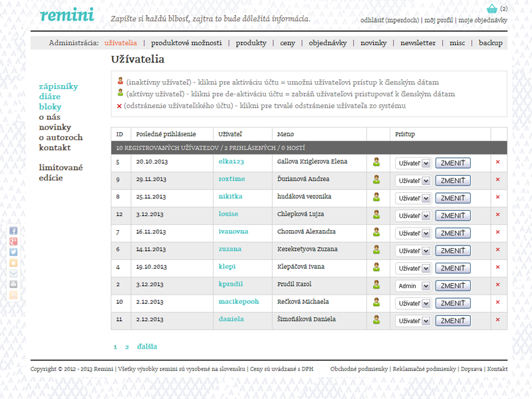Toggle active status icon for nikitka
This screenshot has width=532, height=399.
(376, 197)
